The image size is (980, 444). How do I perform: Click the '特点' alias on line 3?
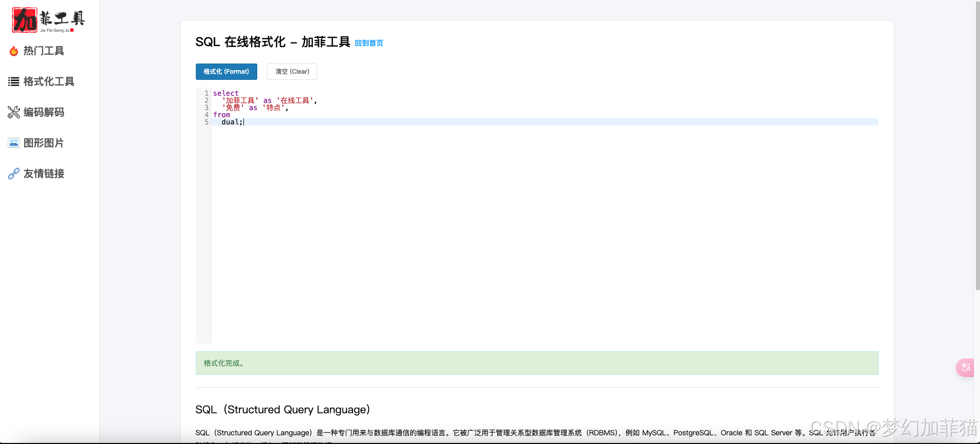273,108
